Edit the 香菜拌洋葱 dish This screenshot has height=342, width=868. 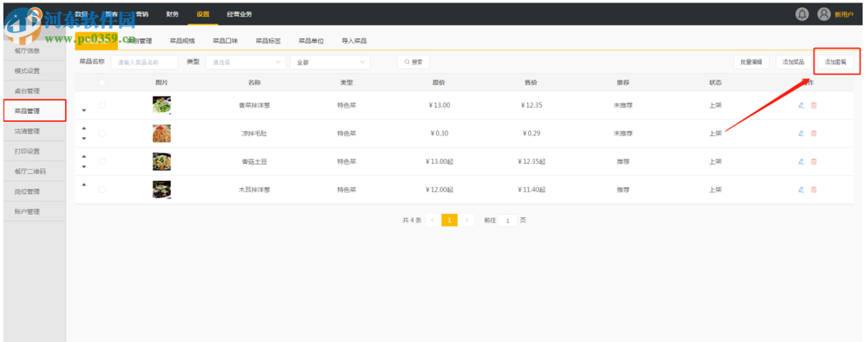(x=801, y=105)
